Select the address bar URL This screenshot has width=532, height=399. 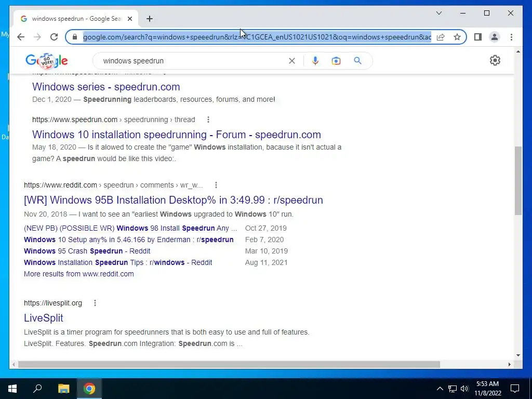pos(257,37)
